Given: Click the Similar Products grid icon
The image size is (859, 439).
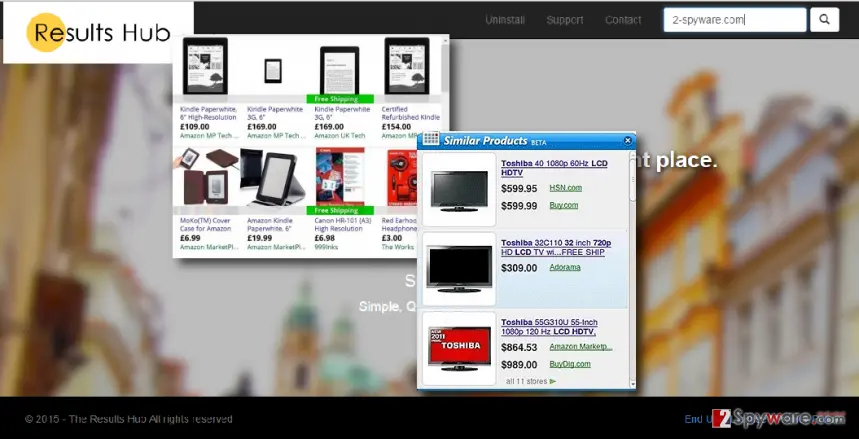Looking at the screenshot, I should coord(431,139).
